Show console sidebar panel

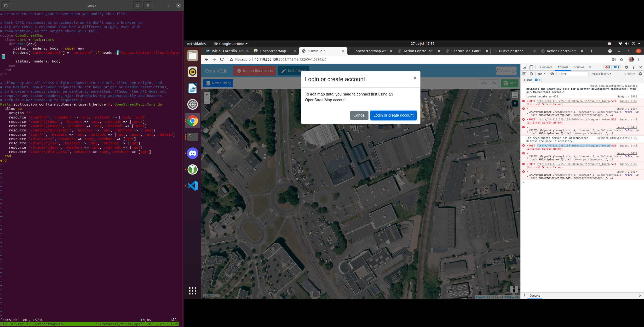[x=524, y=74]
